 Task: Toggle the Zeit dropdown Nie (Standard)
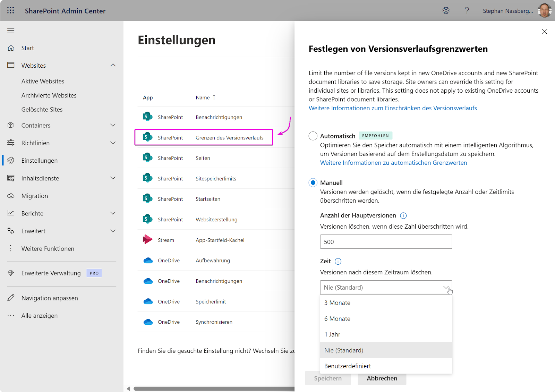click(x=386, y=287)
